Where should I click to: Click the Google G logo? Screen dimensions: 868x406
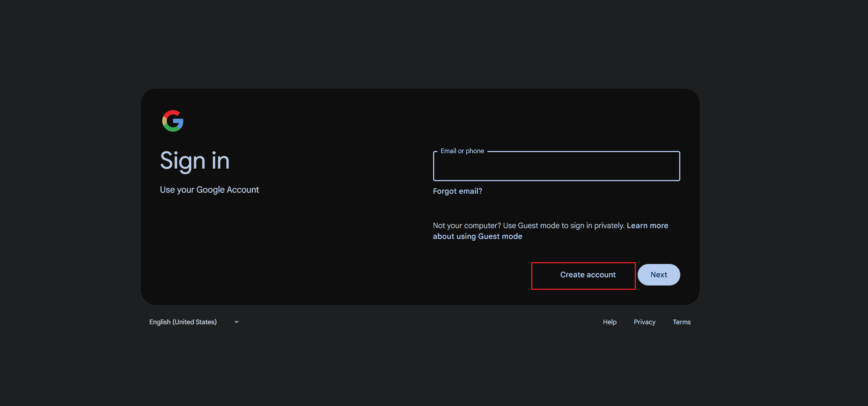[x=173, y=121]
